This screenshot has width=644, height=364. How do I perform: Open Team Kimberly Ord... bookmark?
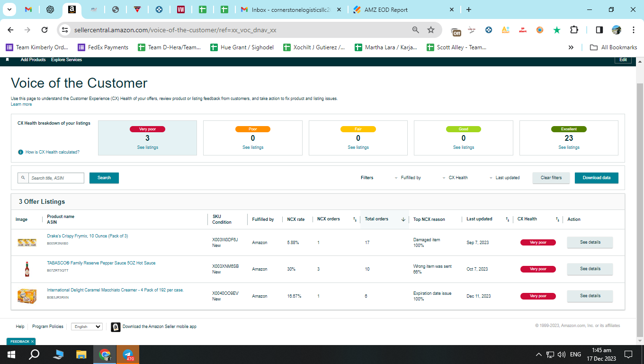pyautogui.click(x=37, y=47)
